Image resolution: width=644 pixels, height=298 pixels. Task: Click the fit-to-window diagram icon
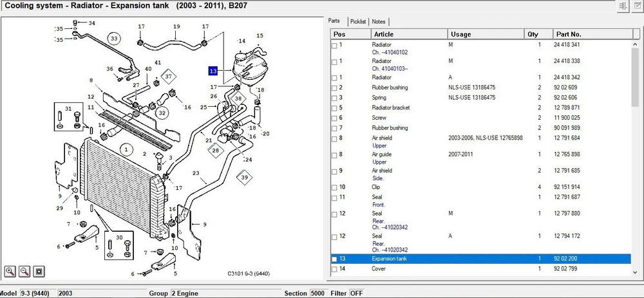coord(39,271)
